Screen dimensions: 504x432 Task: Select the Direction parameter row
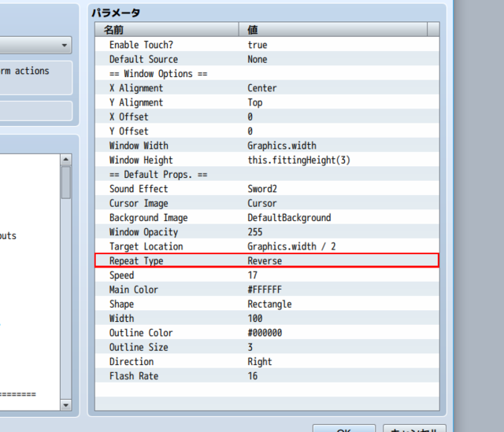coord(267,362)
